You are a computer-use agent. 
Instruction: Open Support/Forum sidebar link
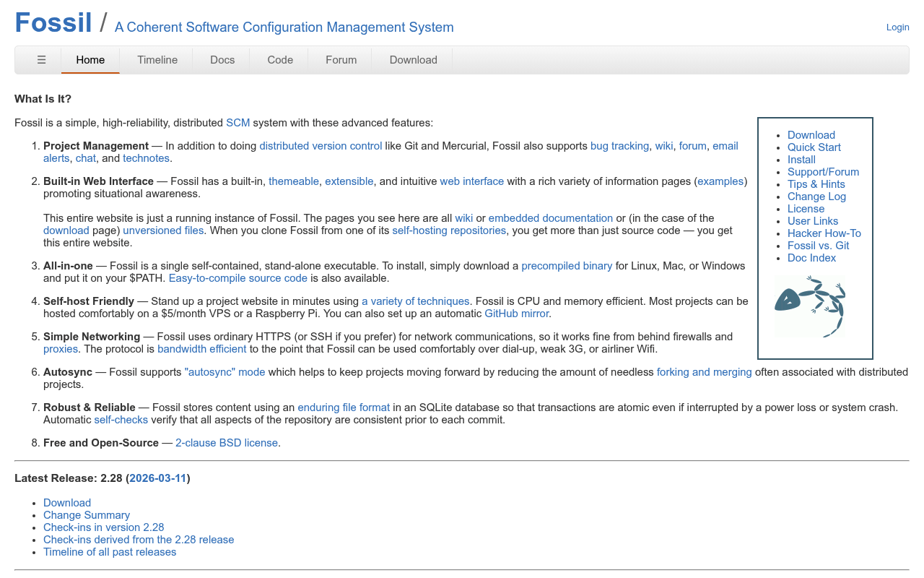coord(824,172)
